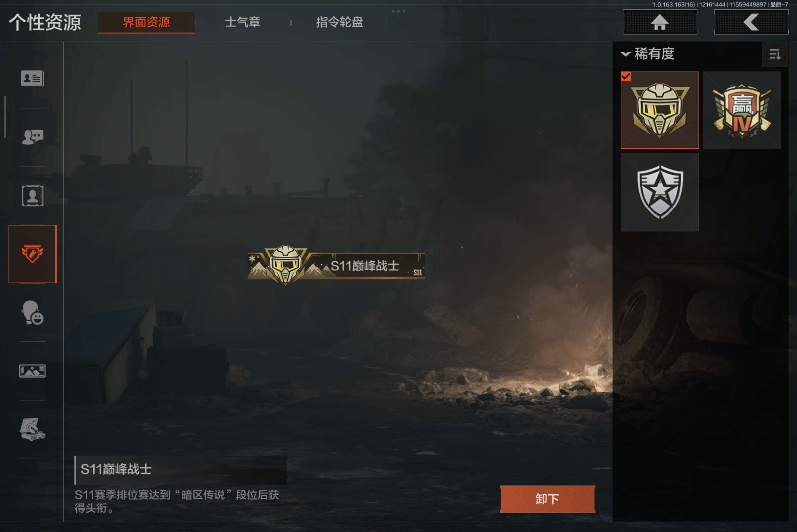The width and height of the screenshot is (797, 532).
Task: Select the chat bubble sidebar icon
Action: click(33, 137)
